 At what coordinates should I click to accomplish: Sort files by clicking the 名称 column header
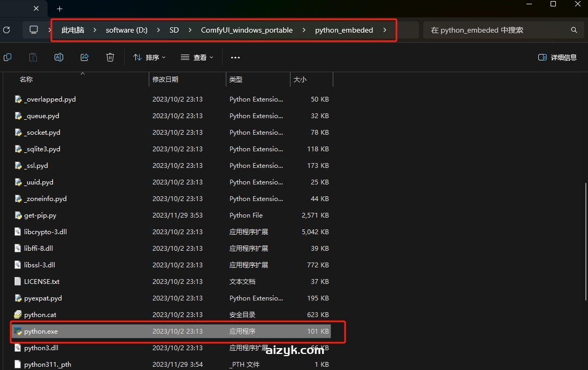point(26,79)
